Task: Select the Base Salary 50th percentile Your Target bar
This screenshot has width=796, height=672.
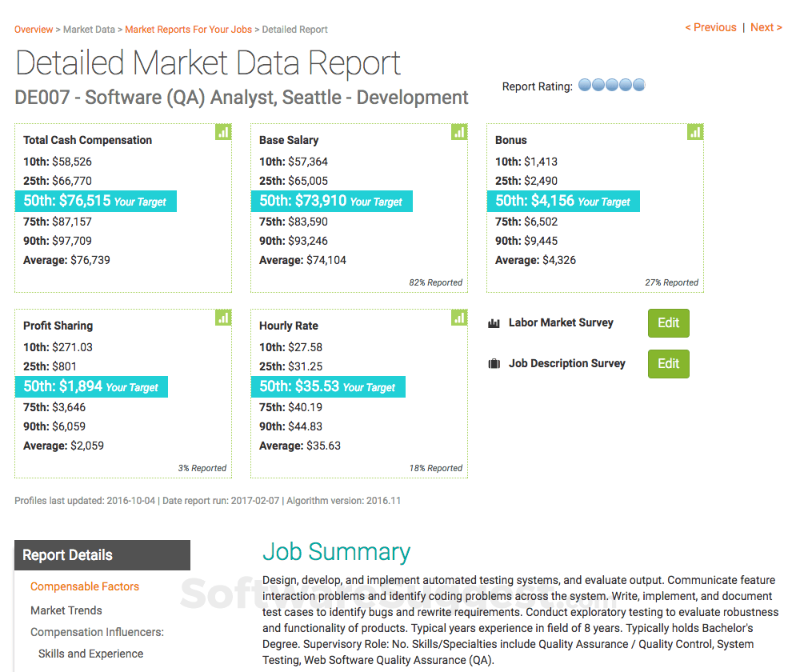Action: tap(332, 201)
